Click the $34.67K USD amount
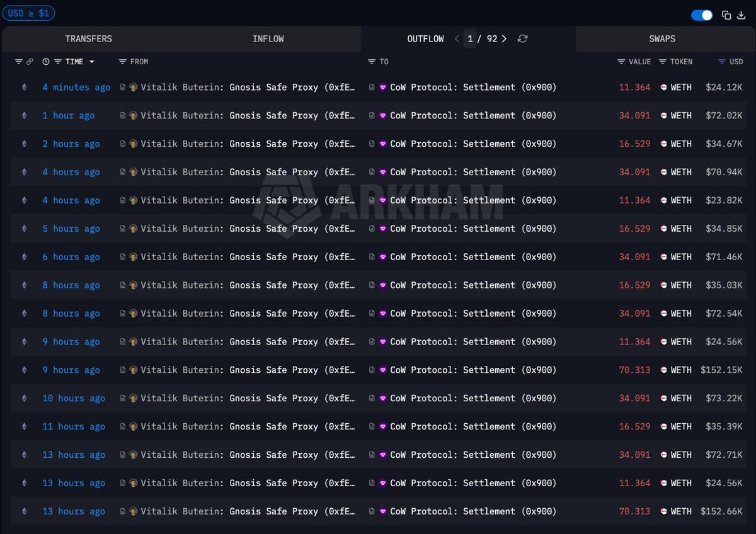 point(724,144)
